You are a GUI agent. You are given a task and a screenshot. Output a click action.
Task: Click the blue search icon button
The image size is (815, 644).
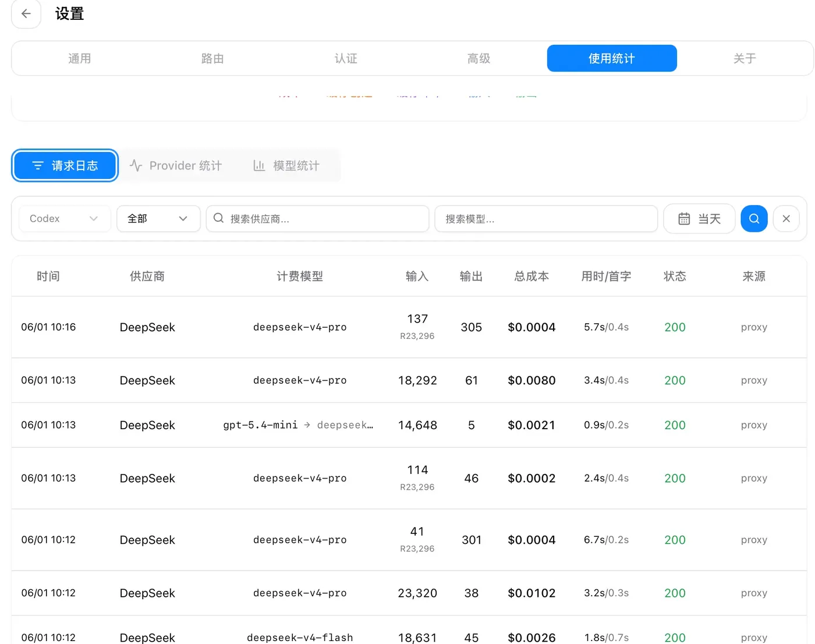coord(754,219)
